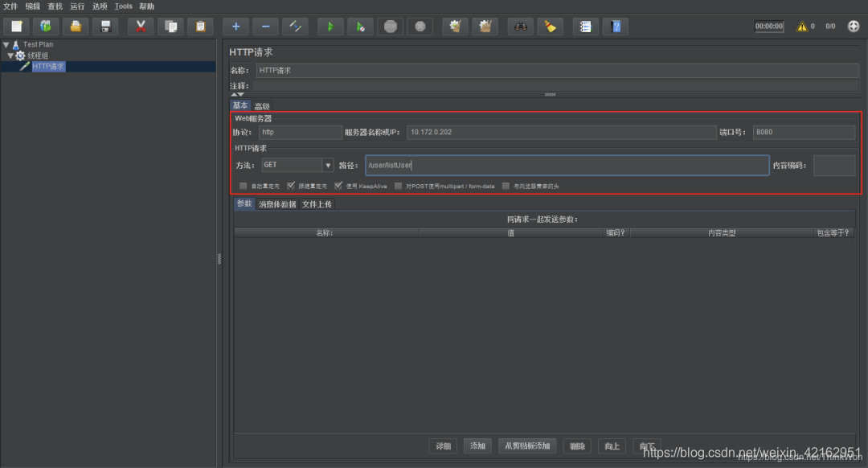Start the test with green play icon
Viewport: 868px width, 468px height.
point(330,26)
